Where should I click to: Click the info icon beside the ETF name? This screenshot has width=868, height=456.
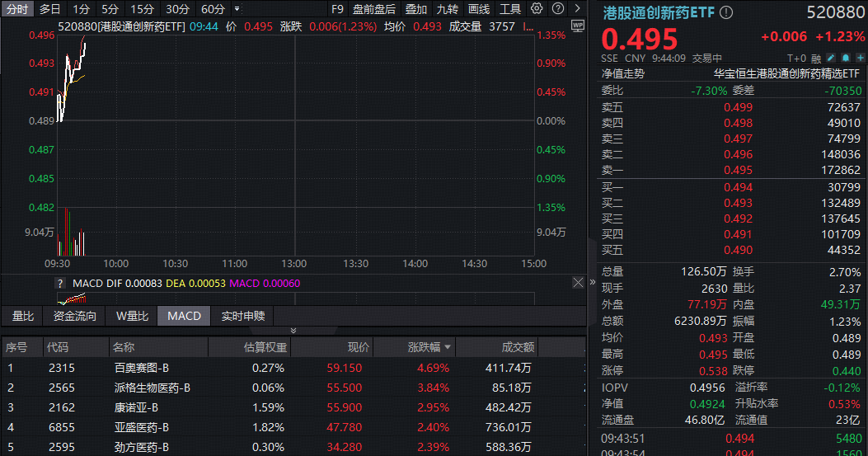tap(726, 12)
